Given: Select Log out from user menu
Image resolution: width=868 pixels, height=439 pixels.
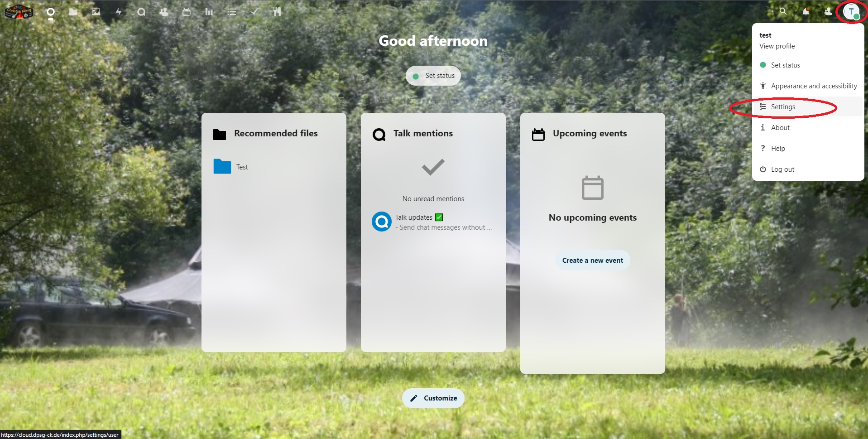Looking at the screenshot, I should tap(782, 169).
